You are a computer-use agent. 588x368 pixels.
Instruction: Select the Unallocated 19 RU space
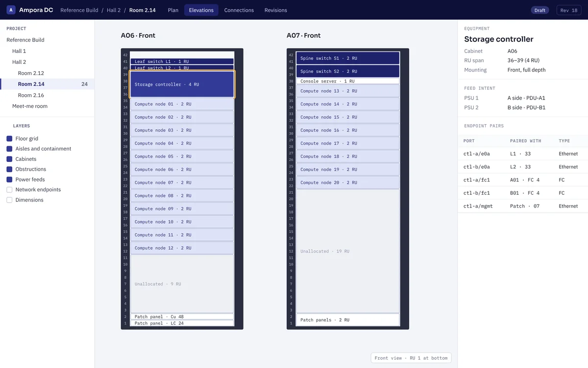click(348, 251)
